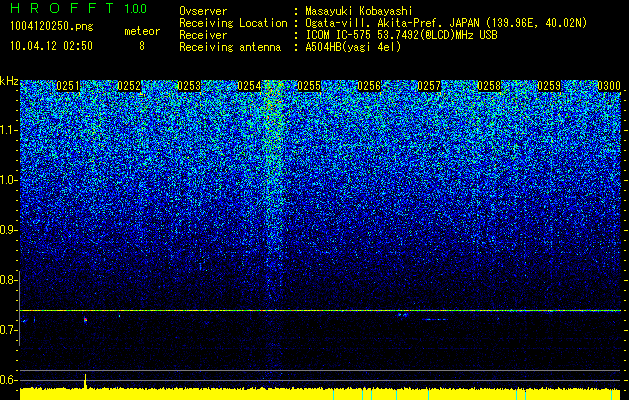Click the 0255 time marker
The height and width of the screenshot is (400, 629).
[309, 86]
